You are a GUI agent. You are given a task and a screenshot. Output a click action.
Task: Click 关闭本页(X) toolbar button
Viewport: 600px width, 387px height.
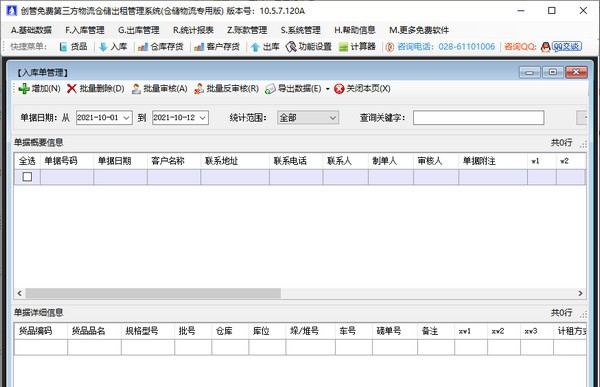(x=362, y=89)
